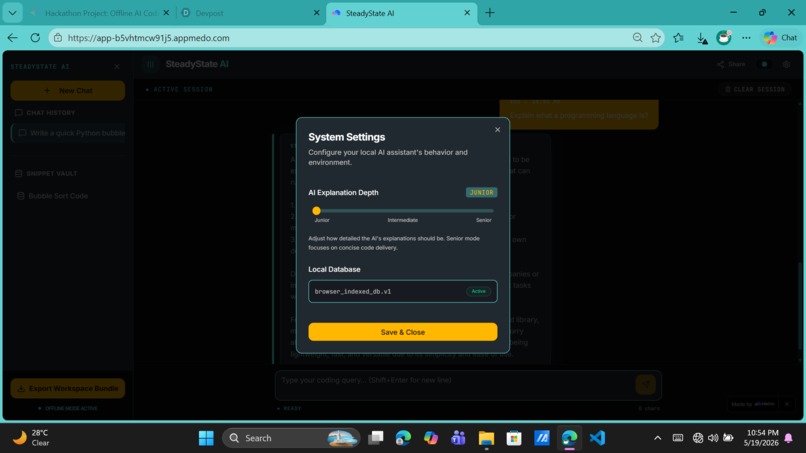Click the Clear Session button

(x=755, y=89)
